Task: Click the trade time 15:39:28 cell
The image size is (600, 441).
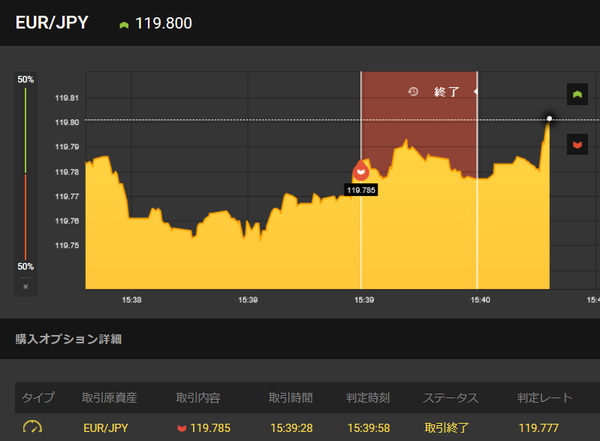Action: click(x=292, y=428)
